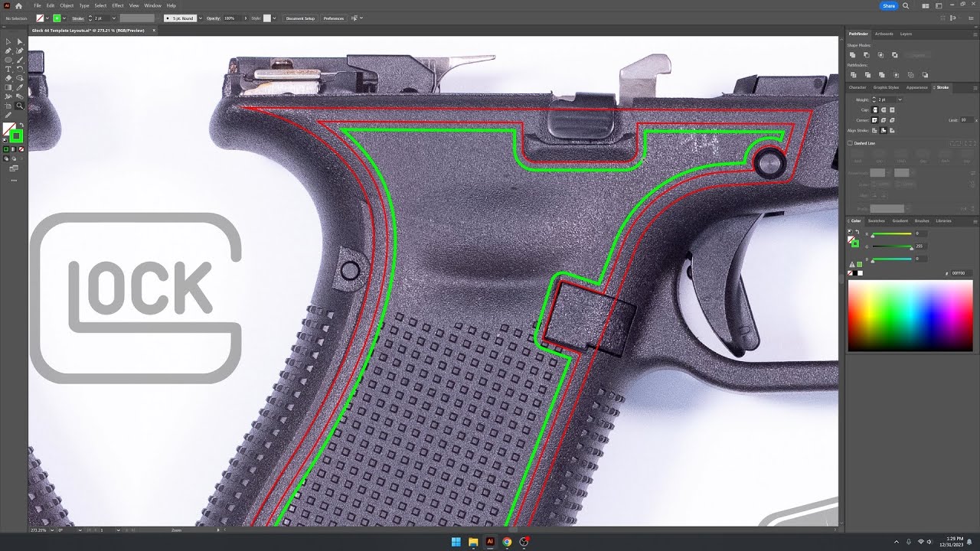980x551 pixels.
Task: Activate the Zoom magnifier tool
Action: [20, 106]
